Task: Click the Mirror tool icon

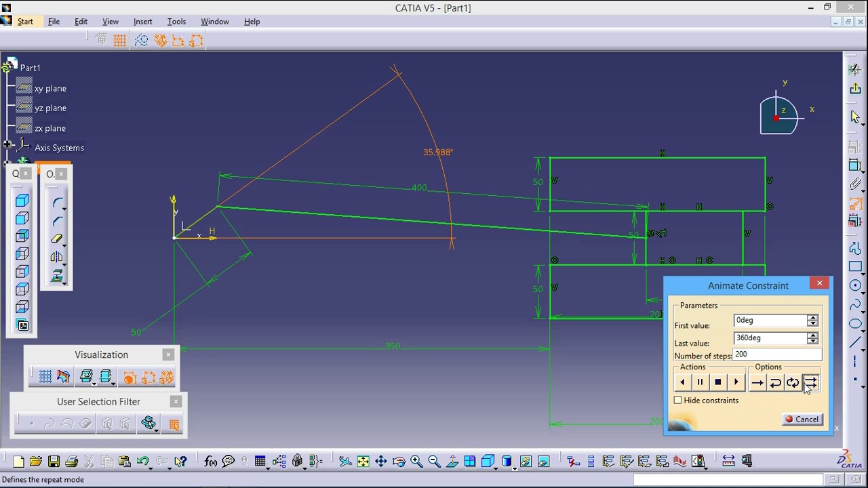Action: (56, 257)
